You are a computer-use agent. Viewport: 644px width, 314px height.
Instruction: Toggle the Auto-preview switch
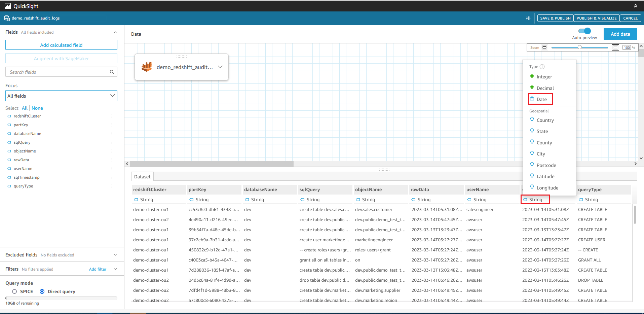coord(584,31)
